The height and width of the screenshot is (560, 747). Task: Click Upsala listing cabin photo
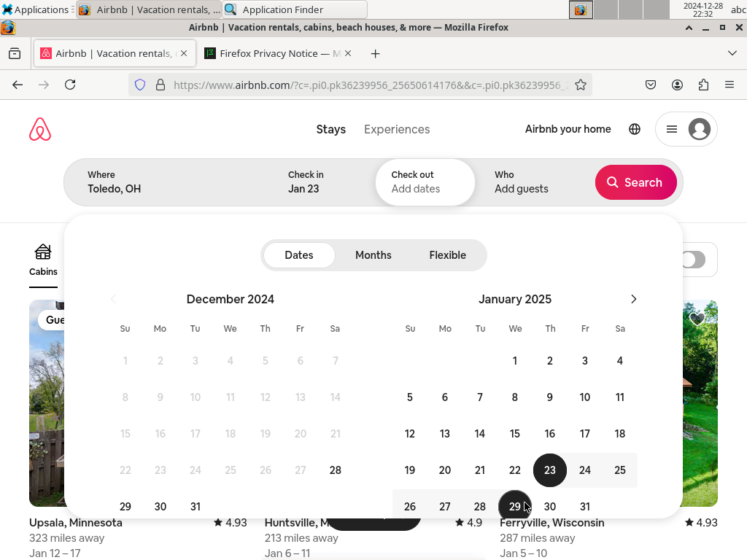pos(47,402)
